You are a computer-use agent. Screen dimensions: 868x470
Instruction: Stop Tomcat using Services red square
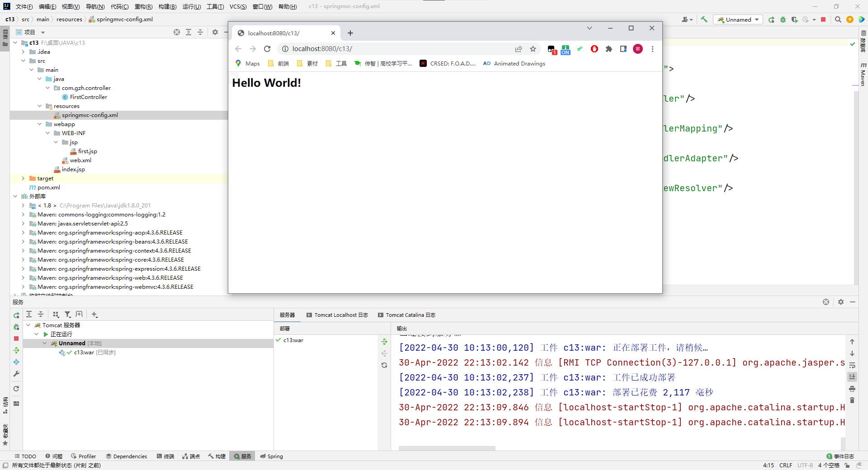click(x=16, y=338)
